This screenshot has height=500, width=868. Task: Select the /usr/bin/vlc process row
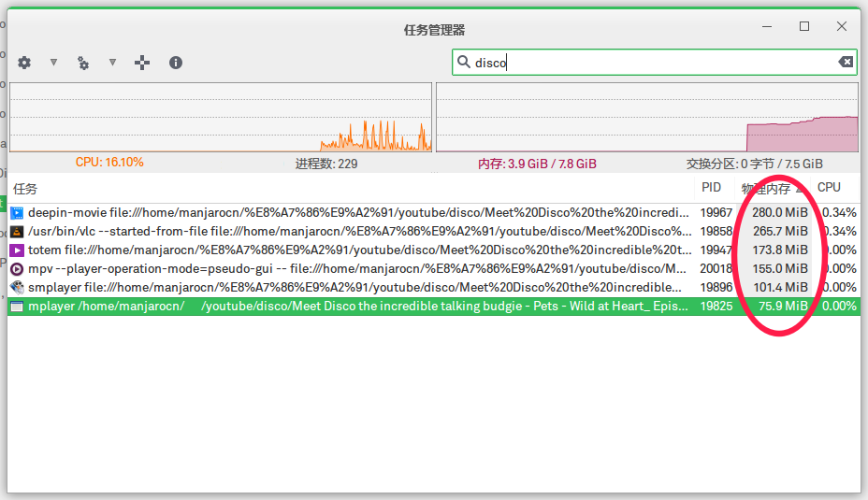pos(434,231)
